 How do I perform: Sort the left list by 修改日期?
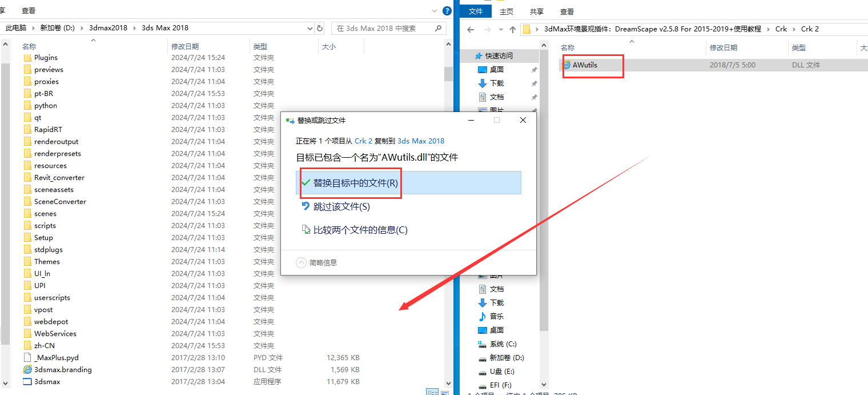[x=186, y=46]
